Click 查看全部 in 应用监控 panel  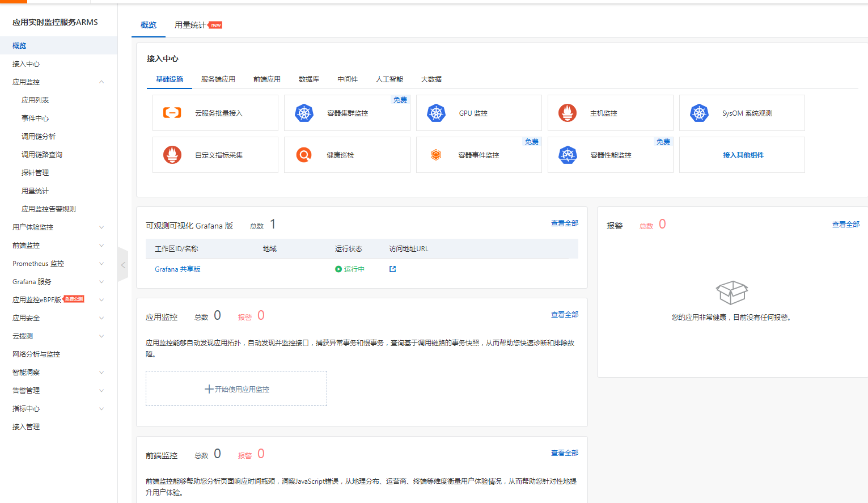[x=565, y=315]
